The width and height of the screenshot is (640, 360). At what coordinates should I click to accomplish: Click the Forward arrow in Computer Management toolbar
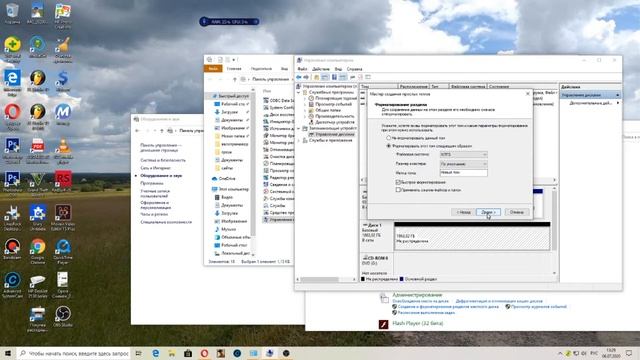coord(306,77)
